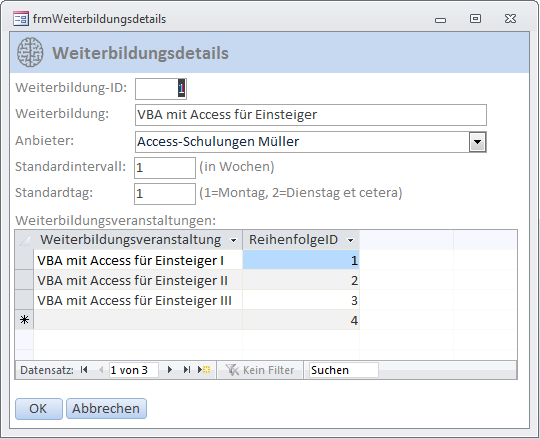This screenshot has height=439, width=540.
Task: Minimize the frmWeiterbildungsdetails window
Action: coord(440,20)
